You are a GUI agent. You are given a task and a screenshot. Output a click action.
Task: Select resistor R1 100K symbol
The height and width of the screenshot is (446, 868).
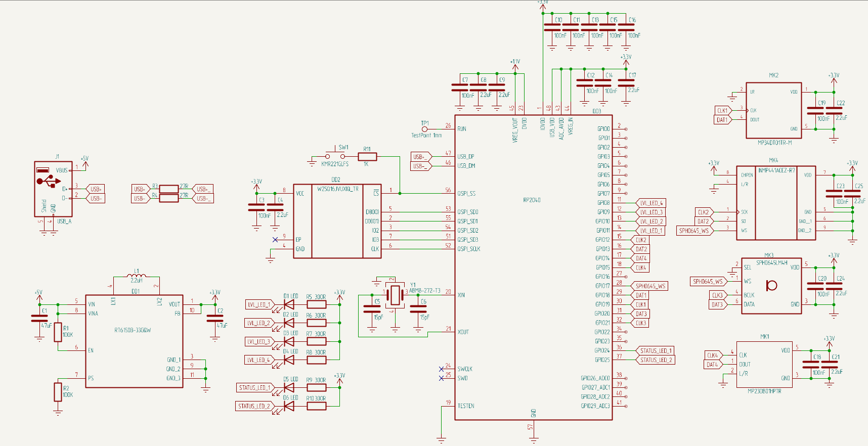(58, 332)
